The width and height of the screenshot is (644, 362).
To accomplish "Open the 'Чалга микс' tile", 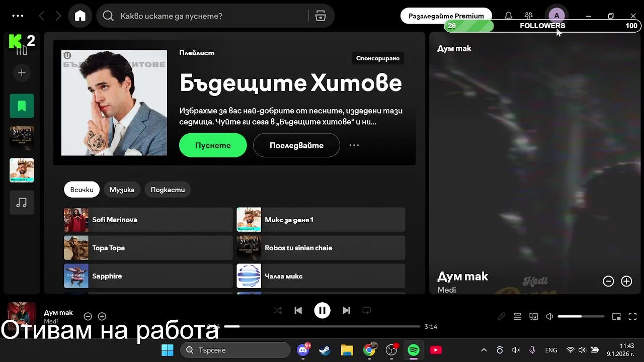I will tap(321, 276).
